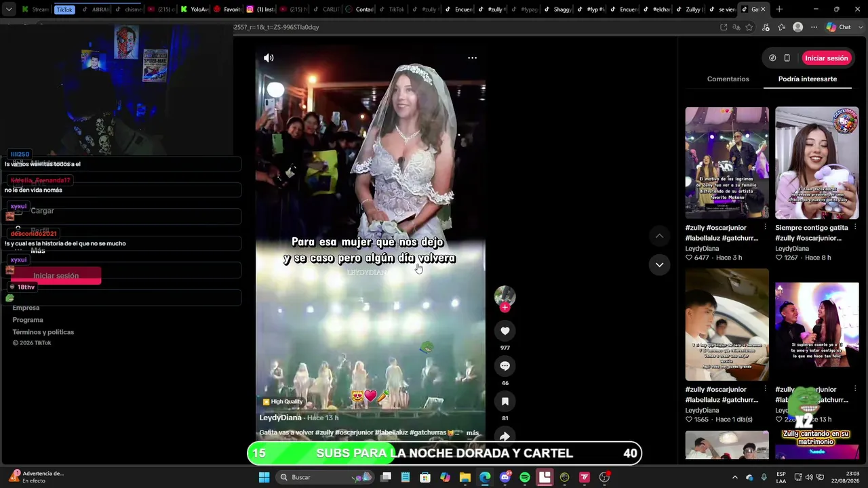Click the #zully hashtag in the caption
This screenshot has height=488, width=868.
(x=324, y=433)
